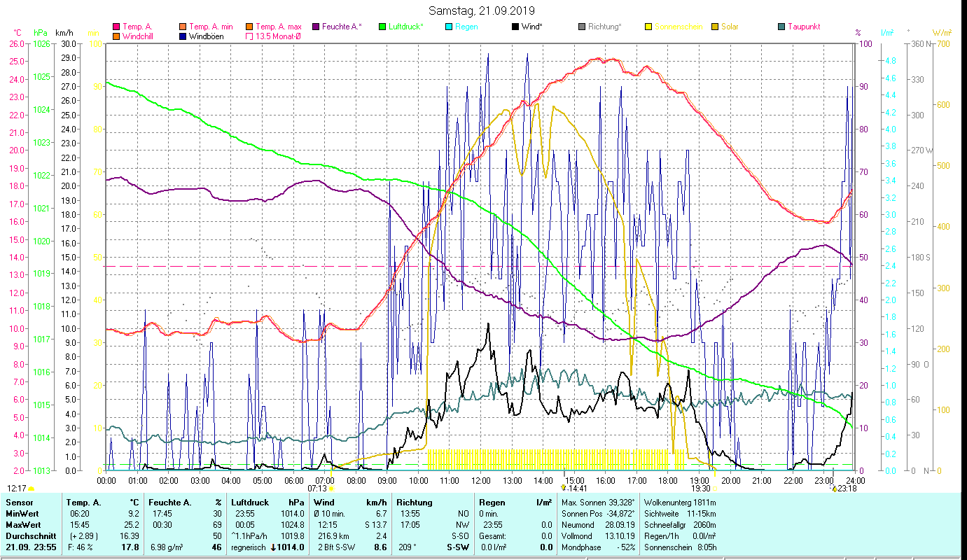The width and height of the screenshot is (967, 560).
Task: Click the blue Windböen legend square
Action: coord(183,36)
